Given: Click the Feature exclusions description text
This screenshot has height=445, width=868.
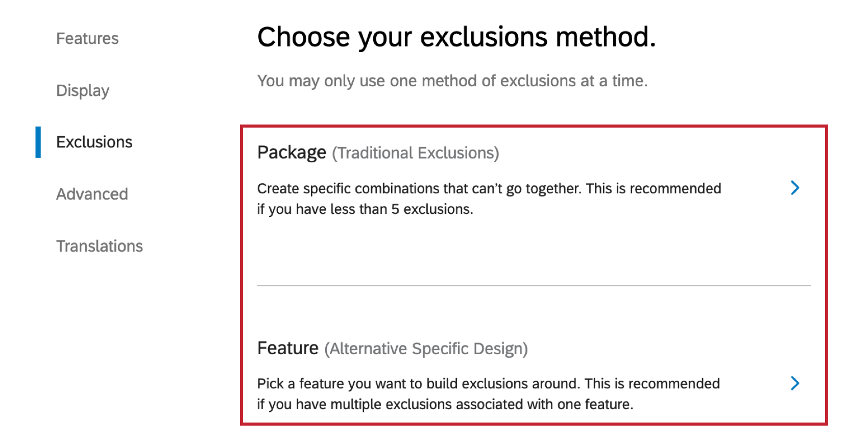Looking at the screenshot, I should point(488,393).
